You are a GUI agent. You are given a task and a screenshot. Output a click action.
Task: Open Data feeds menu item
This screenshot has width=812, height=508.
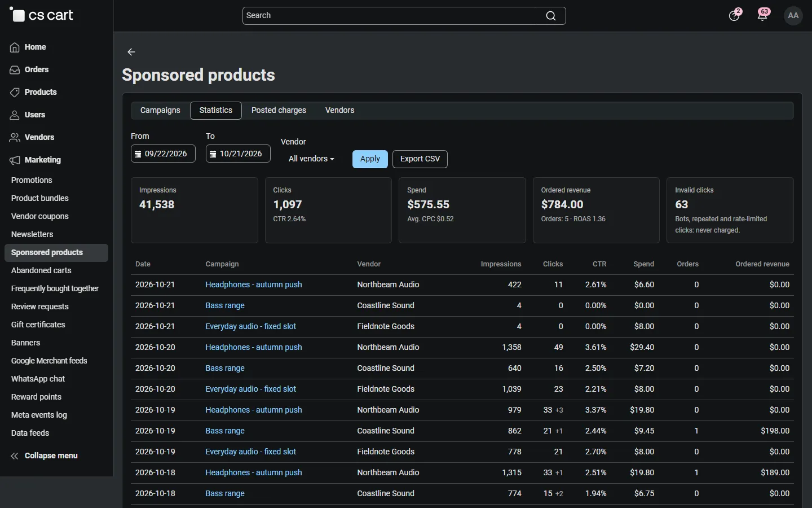(x=30, y=433)
